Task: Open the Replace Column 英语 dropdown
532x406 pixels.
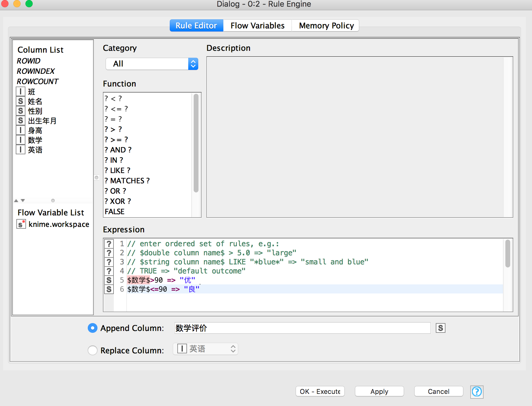Action: tap(205, 349)
